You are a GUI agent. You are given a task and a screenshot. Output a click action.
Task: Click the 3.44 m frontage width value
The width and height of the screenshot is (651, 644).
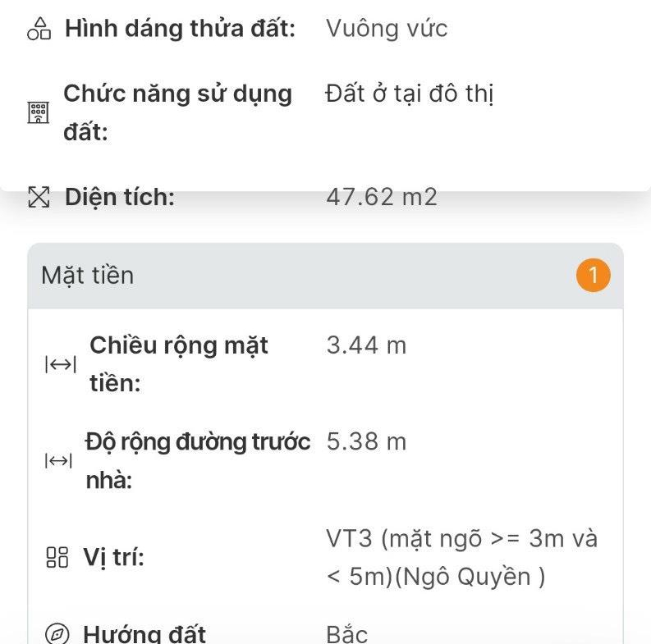[366, 345]
